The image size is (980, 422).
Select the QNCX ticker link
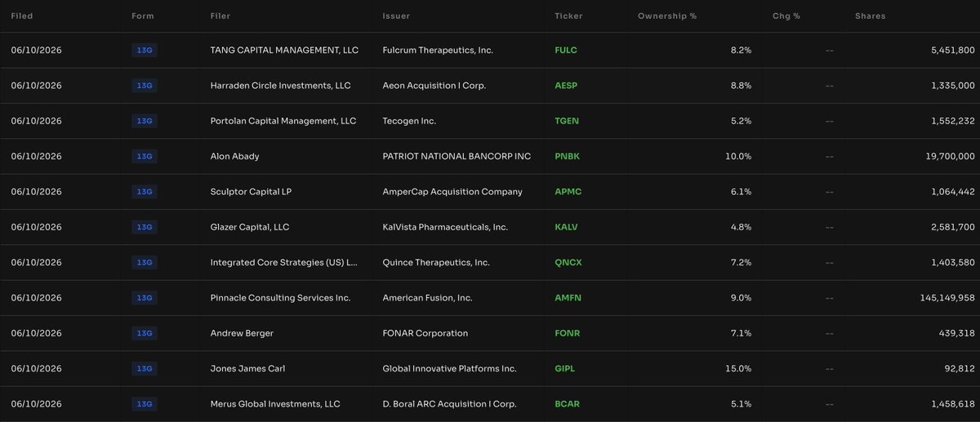[x=568, y=263]
